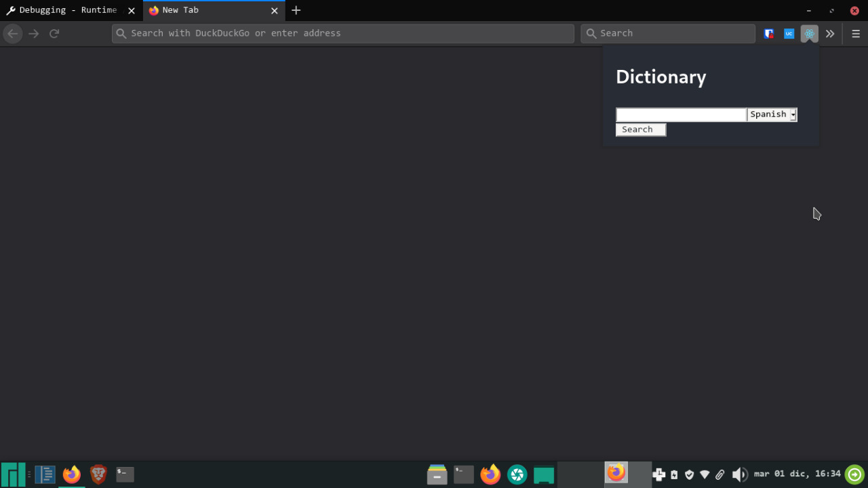Open a new tab with the plus button

(296, 10)
